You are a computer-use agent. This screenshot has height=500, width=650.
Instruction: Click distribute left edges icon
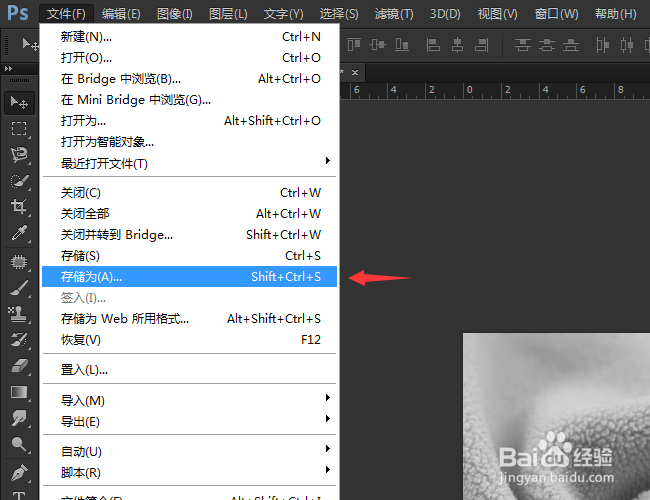tap(602, 44)
